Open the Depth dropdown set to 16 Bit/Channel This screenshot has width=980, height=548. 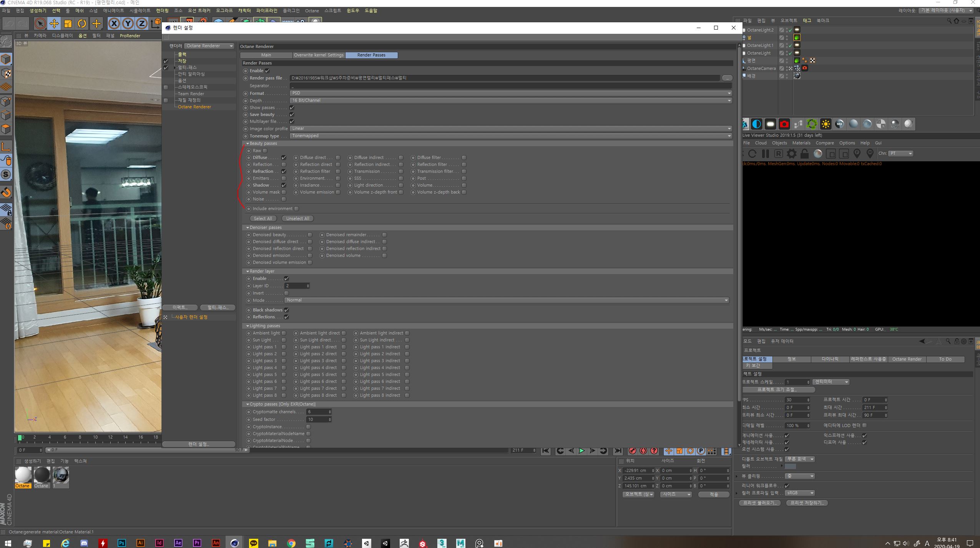(x=511, y=100)
